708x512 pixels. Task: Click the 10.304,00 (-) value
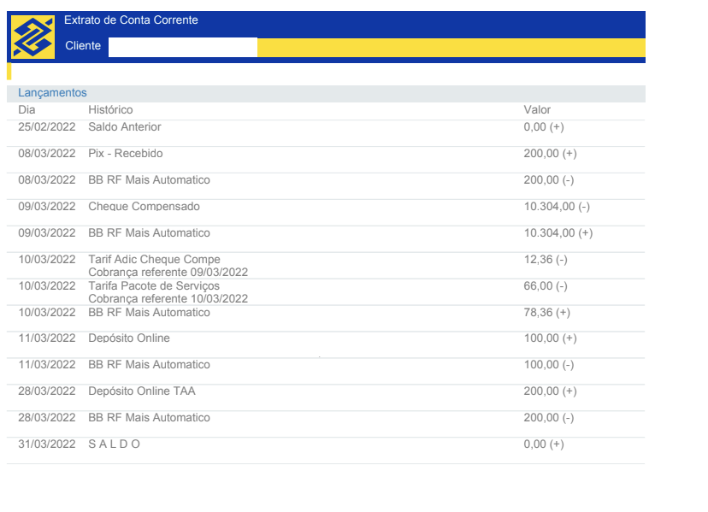click(557, 206)
